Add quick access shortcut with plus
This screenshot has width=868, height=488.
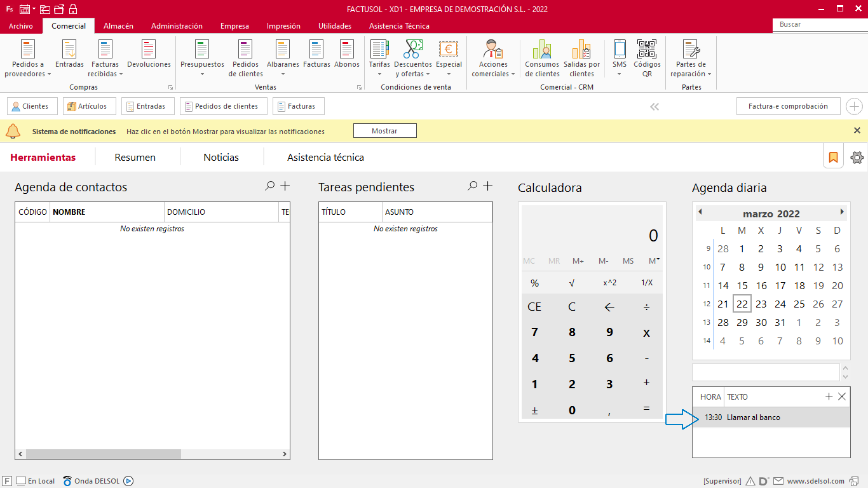tap(855, 106)
